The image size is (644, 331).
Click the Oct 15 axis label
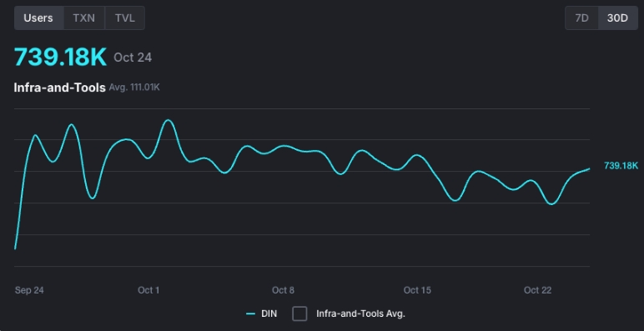pyautogui.click(x=417, y=290)
